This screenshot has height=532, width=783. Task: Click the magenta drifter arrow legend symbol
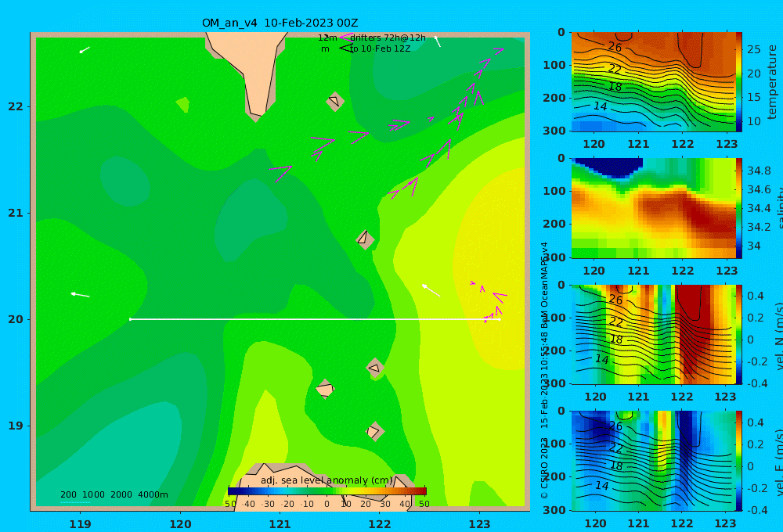point(345,38)
